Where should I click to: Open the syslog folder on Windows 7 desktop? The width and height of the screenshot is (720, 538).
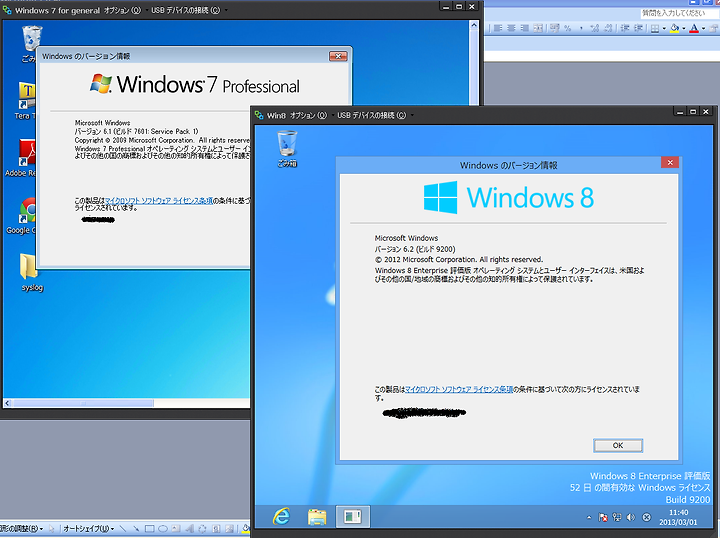(x=31, y=272)
